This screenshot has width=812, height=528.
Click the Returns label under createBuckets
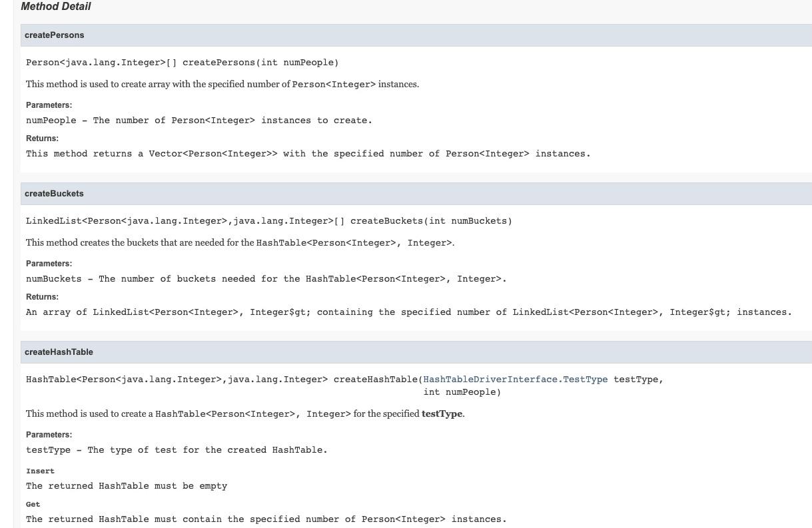point(42,296)
